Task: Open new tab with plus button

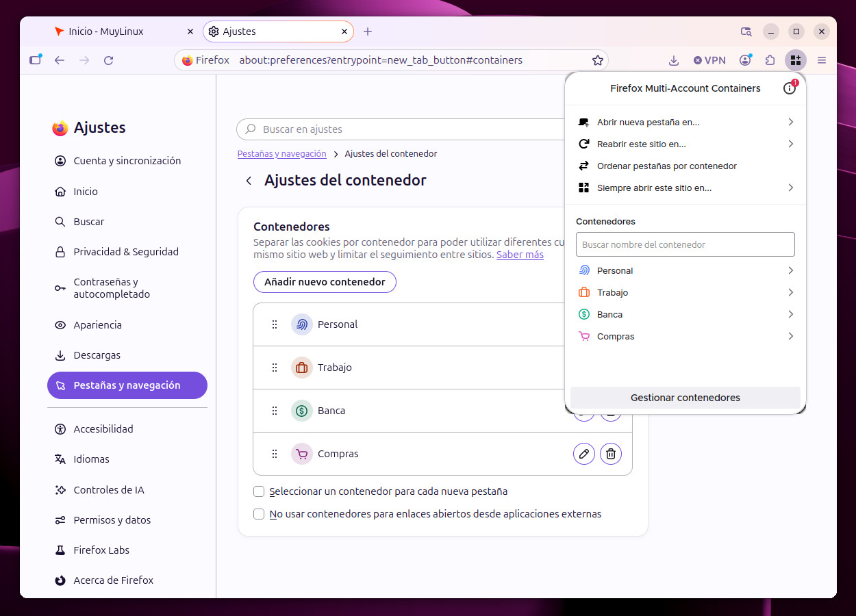Action: 368,31
